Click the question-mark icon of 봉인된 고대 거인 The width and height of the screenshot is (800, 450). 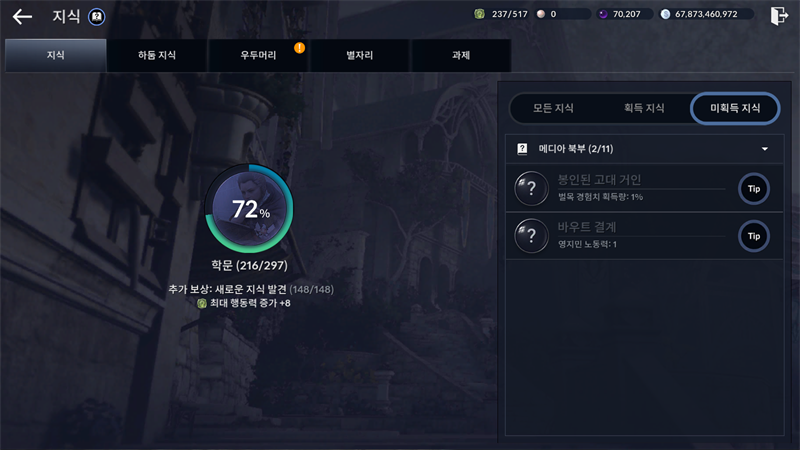coord(531,188)
